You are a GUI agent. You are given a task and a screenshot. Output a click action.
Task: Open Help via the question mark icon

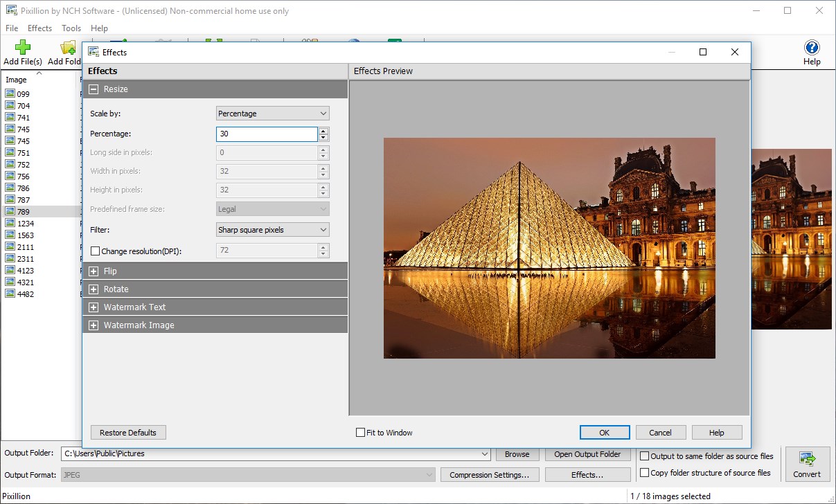[x=811, y=47]
